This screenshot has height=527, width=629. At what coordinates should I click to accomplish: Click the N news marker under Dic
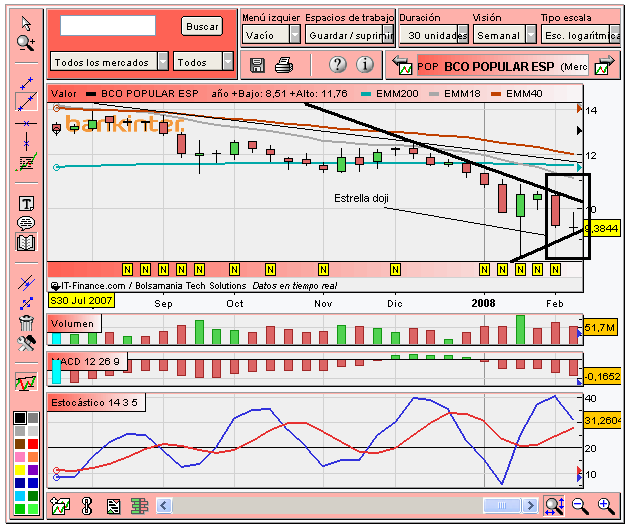point(395,270)
